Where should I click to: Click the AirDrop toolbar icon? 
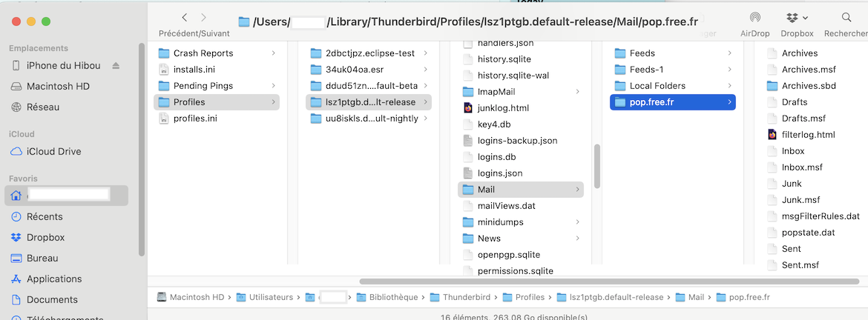coord(754,18)
